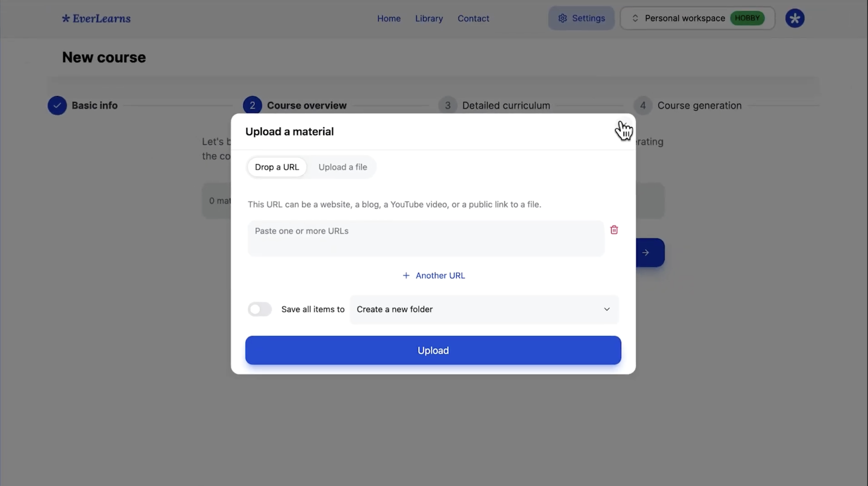
Task: Click the asterisk profile avatar top right
Action: 795,18
